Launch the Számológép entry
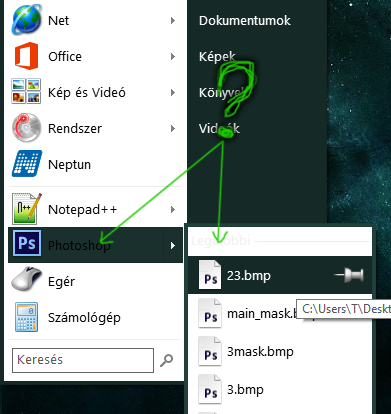Screen dimensions: 391x414 click(x=95, y=317)
